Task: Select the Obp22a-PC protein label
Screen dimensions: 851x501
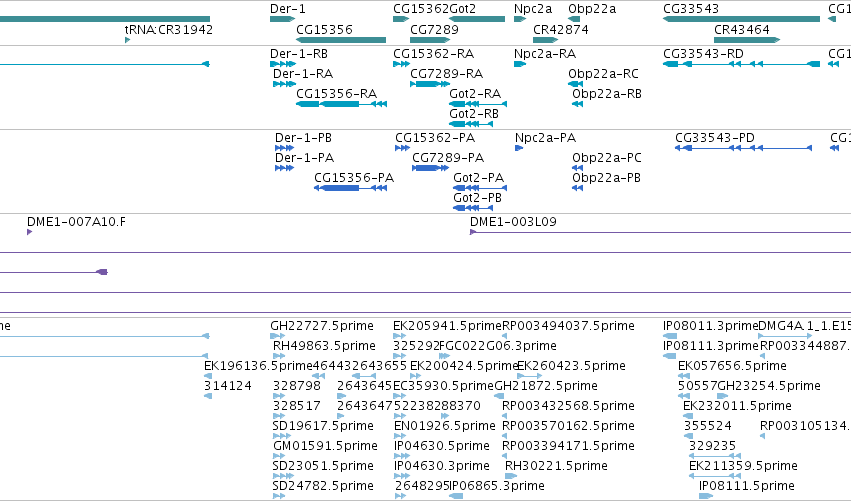Action: pyautogui.click(x=607, y=158)
